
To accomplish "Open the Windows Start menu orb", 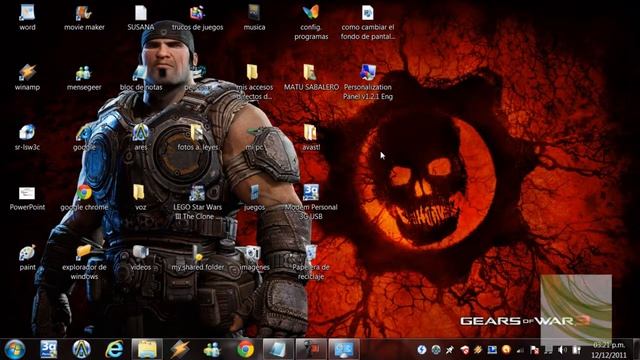I will point(15,349).
